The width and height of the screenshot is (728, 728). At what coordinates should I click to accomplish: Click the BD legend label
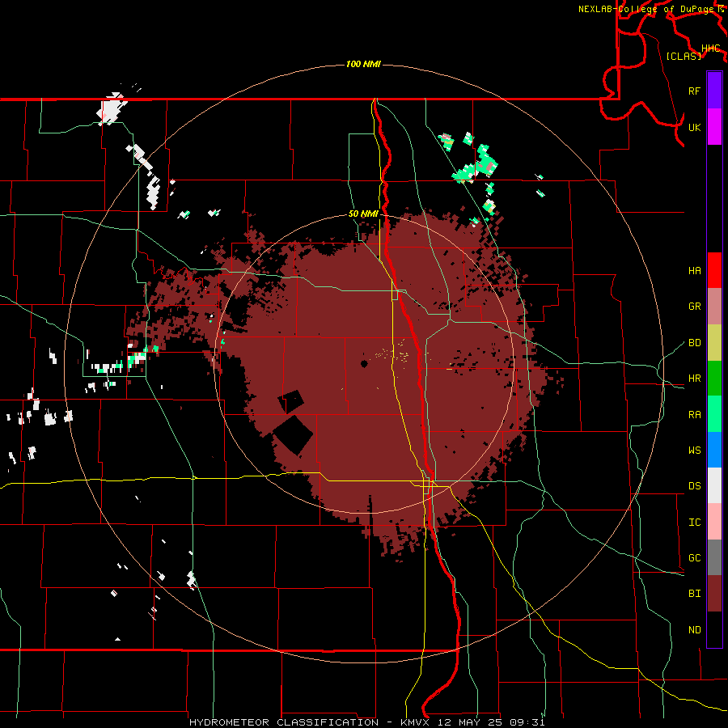pos(694,343)
